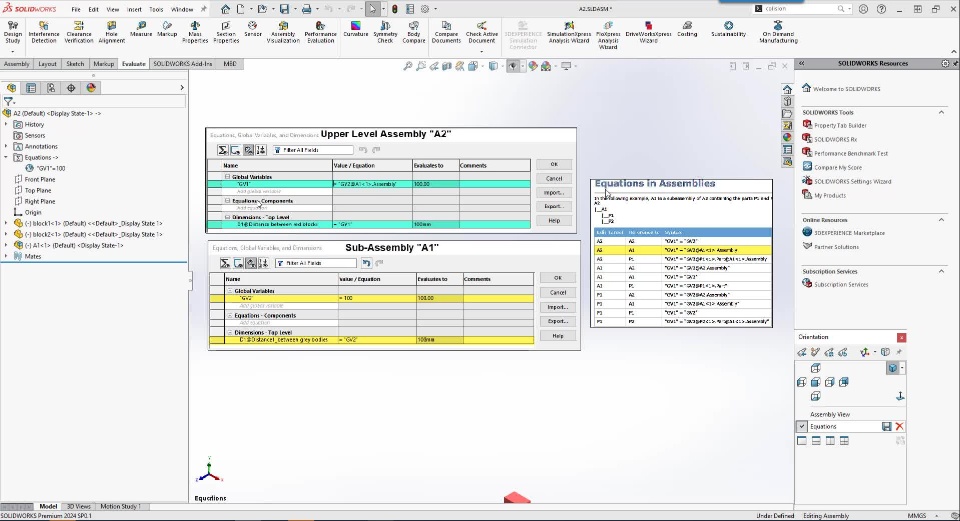Collapse the Equations node in the tree
The image size is (960, 521).
coord(6,157)
